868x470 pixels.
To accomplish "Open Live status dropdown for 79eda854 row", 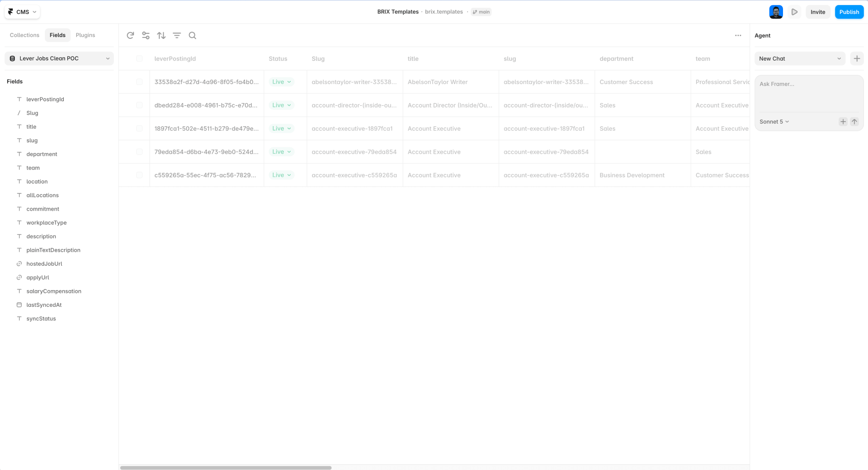I will pos(281,152).
